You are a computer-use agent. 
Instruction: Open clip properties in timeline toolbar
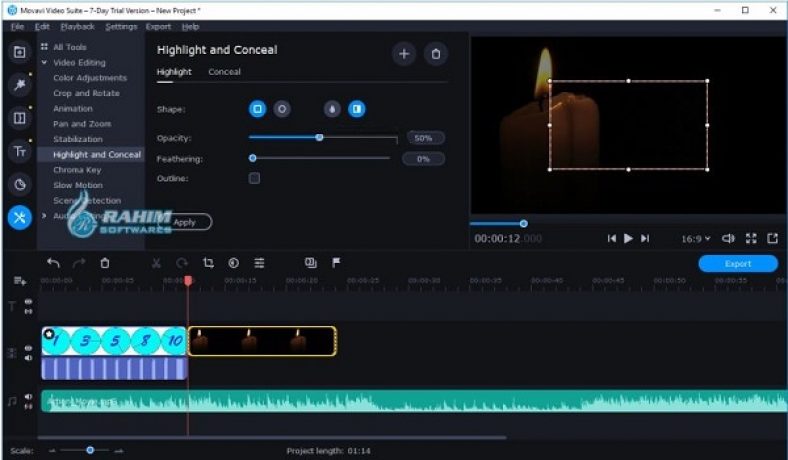259,262
